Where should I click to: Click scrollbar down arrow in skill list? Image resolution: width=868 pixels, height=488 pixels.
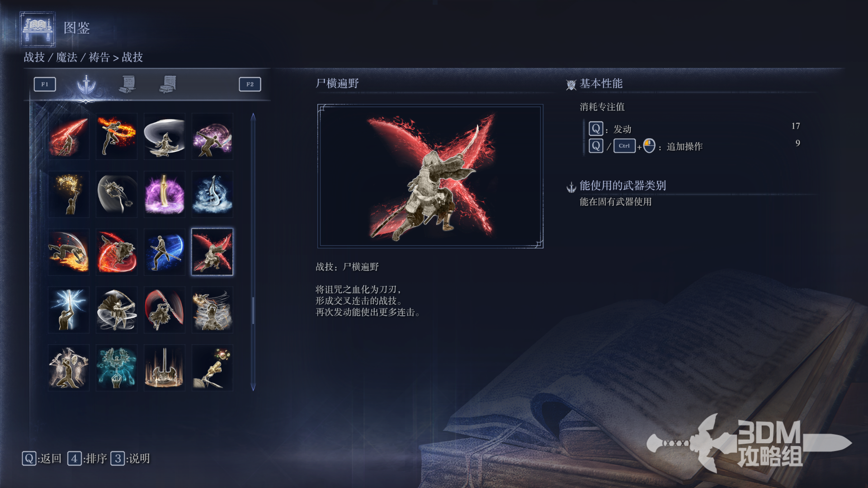253,387
